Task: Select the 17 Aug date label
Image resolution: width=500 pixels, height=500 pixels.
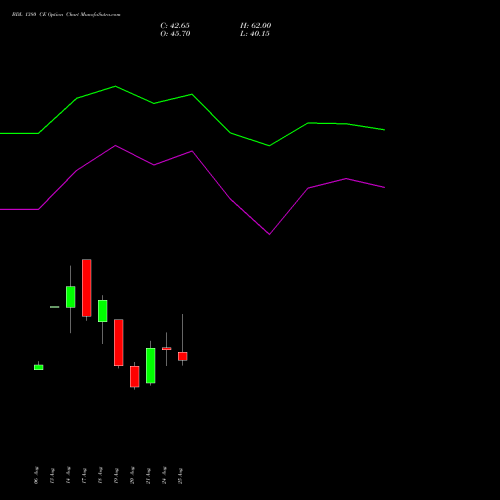Action: click(84, 475)
